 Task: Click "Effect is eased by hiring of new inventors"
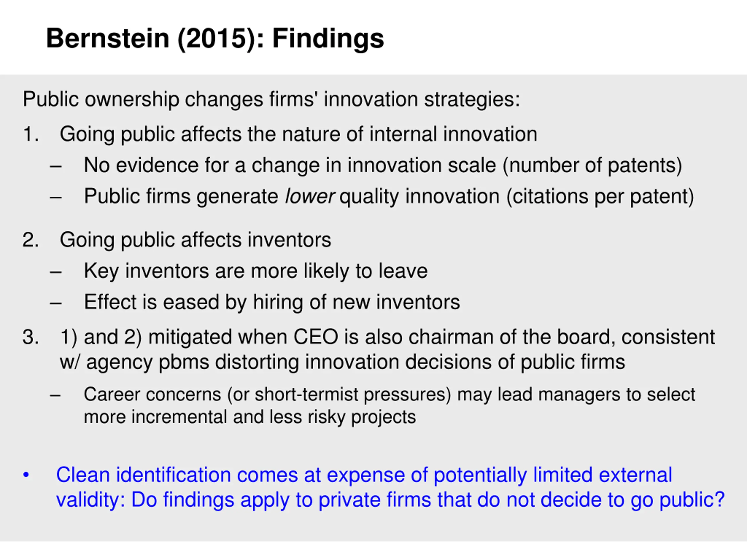click(x=271, y=302)
